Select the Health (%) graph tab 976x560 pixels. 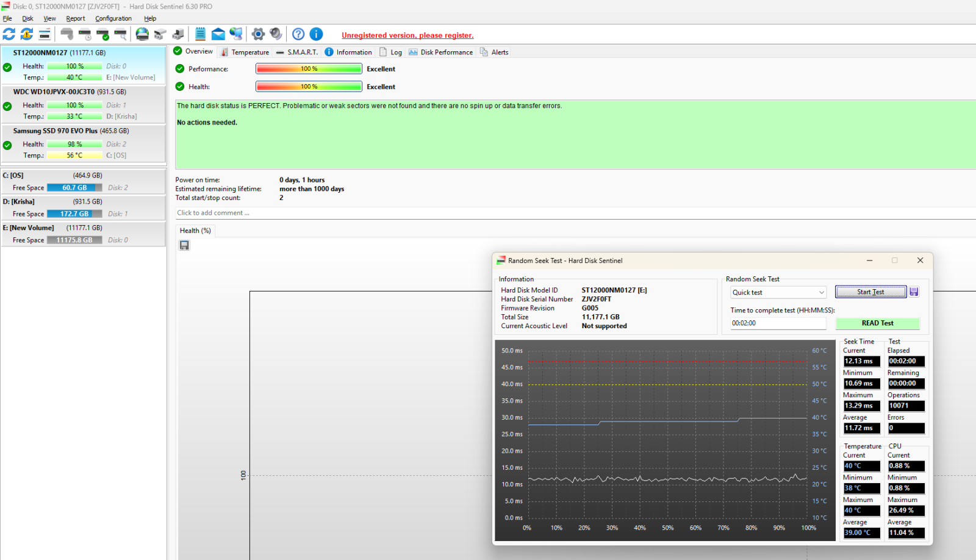pos(195,231)
